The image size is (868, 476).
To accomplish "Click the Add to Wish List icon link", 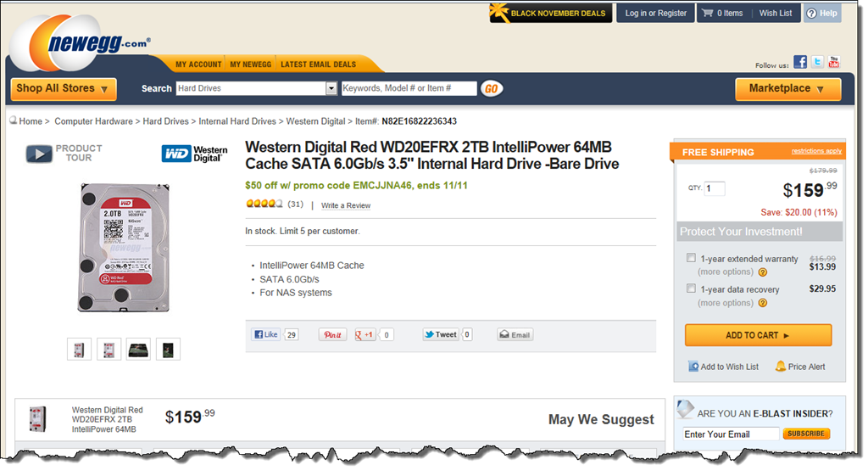I will pos(723,367).
